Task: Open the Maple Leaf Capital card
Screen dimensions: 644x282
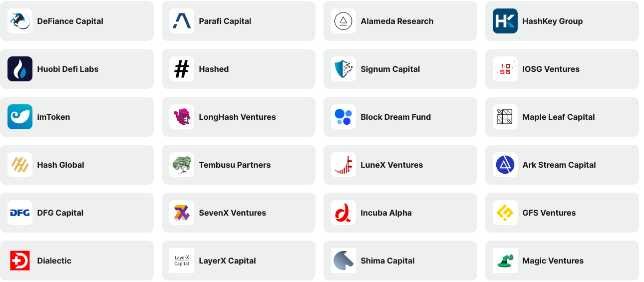Action: [x=562, y=117]
